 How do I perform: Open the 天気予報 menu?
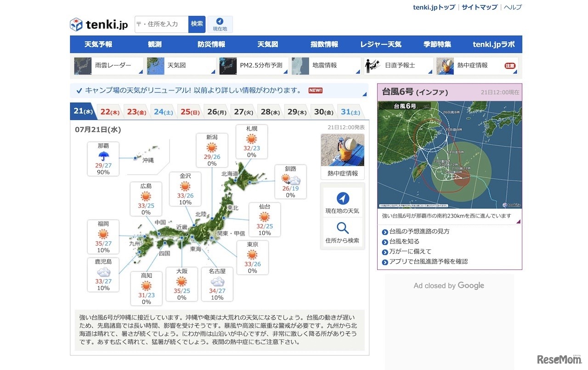tap(97, 44)
